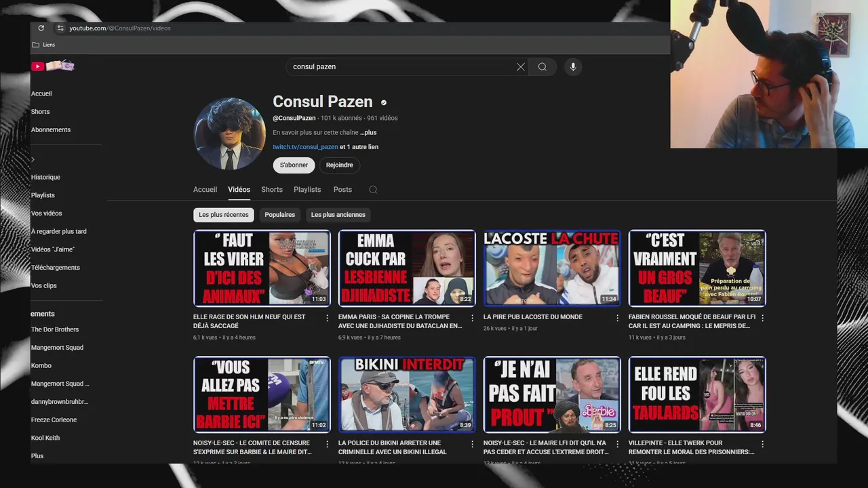Image resolution: width=868 pixels, height=488 pixels.
Task: Play the 'VOUS ALLEZ PAS METTRE BARBIE ICI' thumbnail
Action: click(x=262, y=394)
